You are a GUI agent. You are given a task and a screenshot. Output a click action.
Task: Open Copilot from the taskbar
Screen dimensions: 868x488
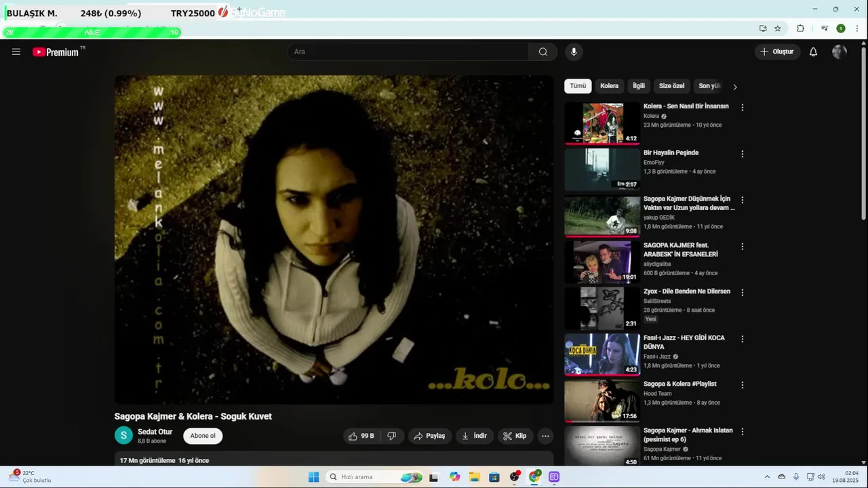pyautogui.click(x=454, y=477)
